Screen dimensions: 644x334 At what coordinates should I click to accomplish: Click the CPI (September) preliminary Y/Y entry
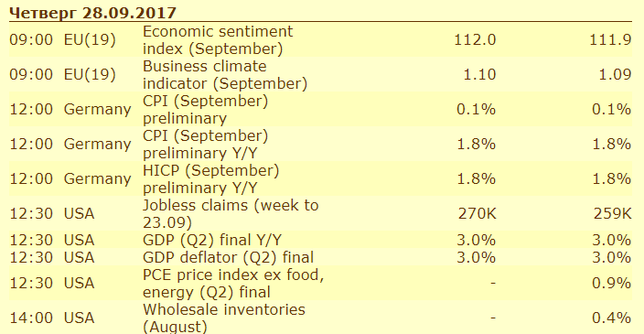pyautogui.click(x=205, y=145)
